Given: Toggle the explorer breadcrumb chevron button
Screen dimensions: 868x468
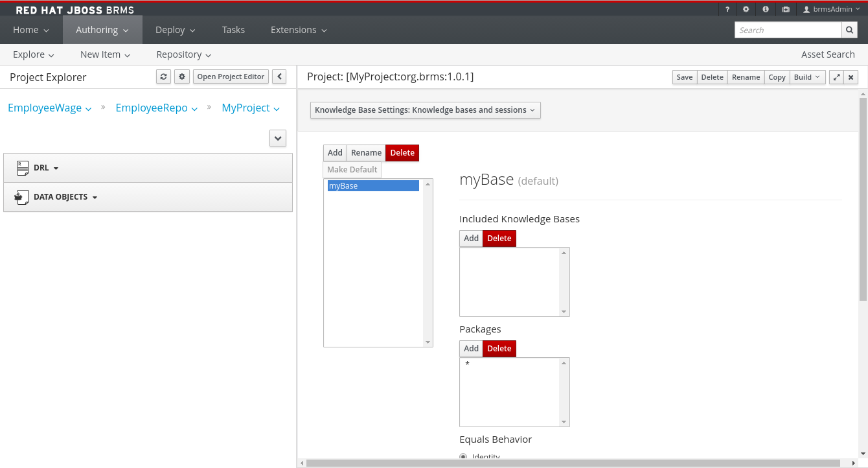Looking at the screenshot, I should click(278, 138).
